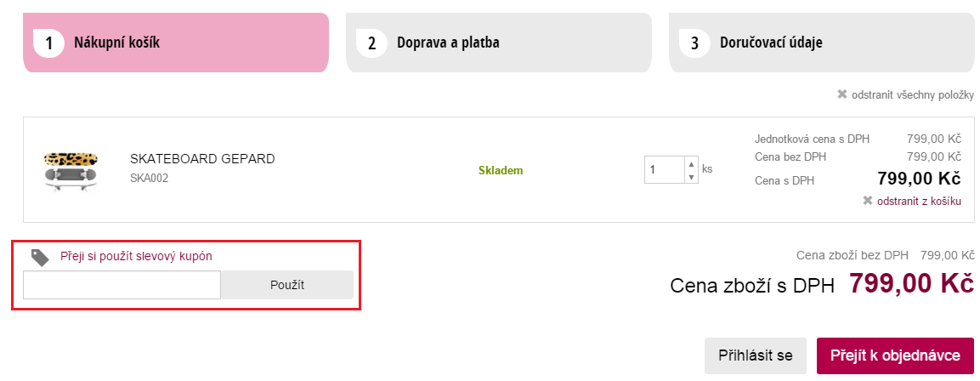Click the discount coupon tag icon
The height and width of the screenshot is (381, 980).
point(40,257)
